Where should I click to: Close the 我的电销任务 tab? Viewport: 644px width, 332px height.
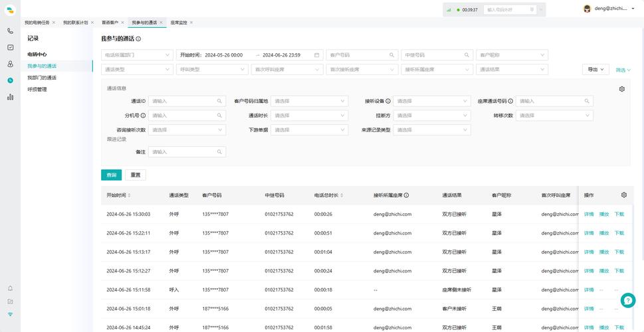(x=54, y=23)
